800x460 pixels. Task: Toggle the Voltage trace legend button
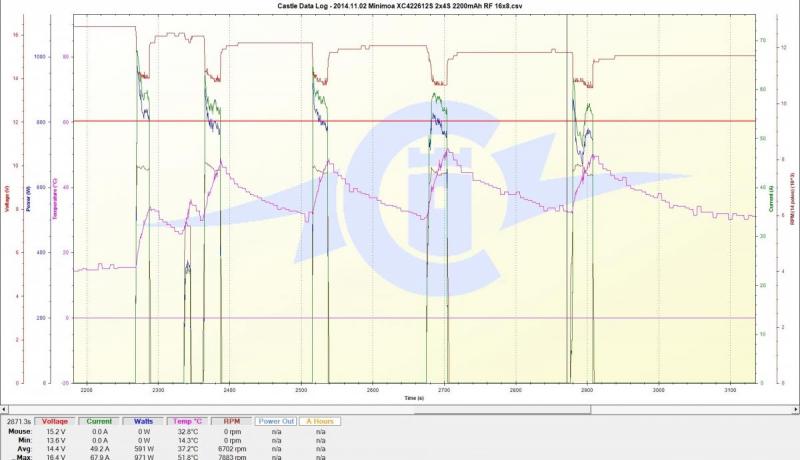click(53, 422)
